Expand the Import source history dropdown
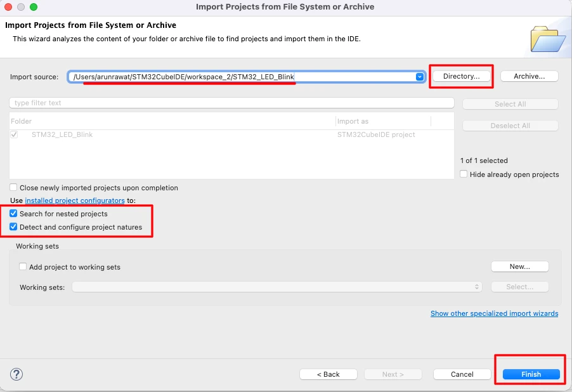Image resolution: width=572 pixels, height=392 pixels. 420,77
